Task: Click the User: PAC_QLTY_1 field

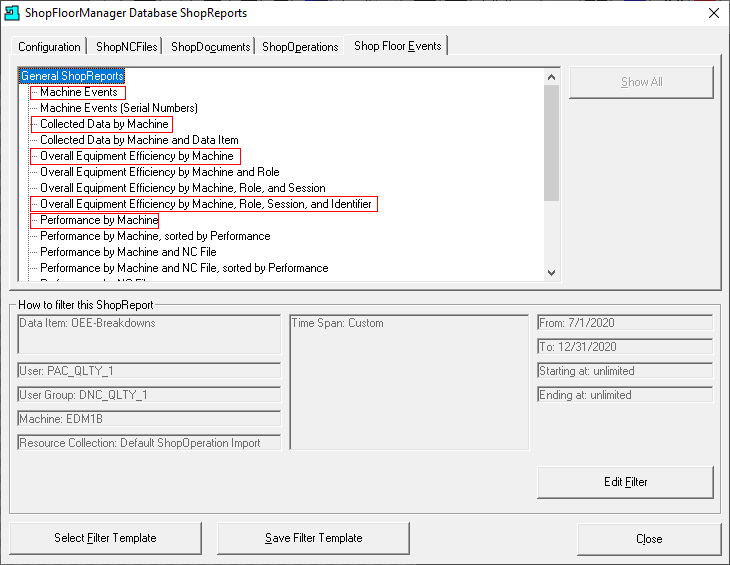Action: (x=149, y=370)
